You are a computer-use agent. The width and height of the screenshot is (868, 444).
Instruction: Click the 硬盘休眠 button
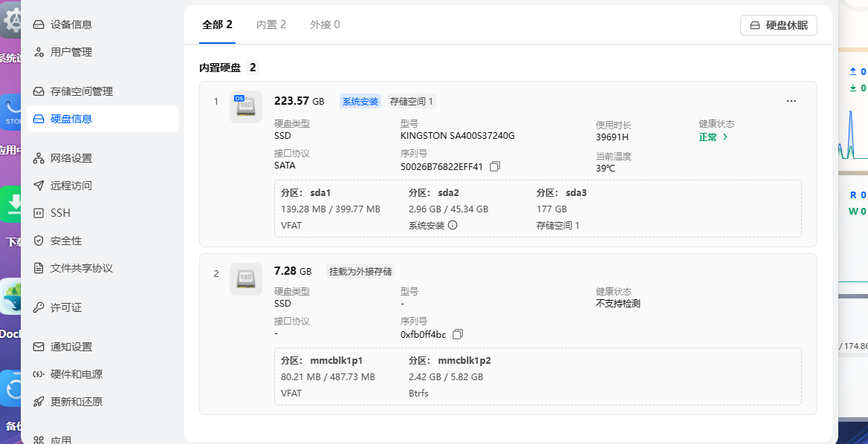(778, 25)
